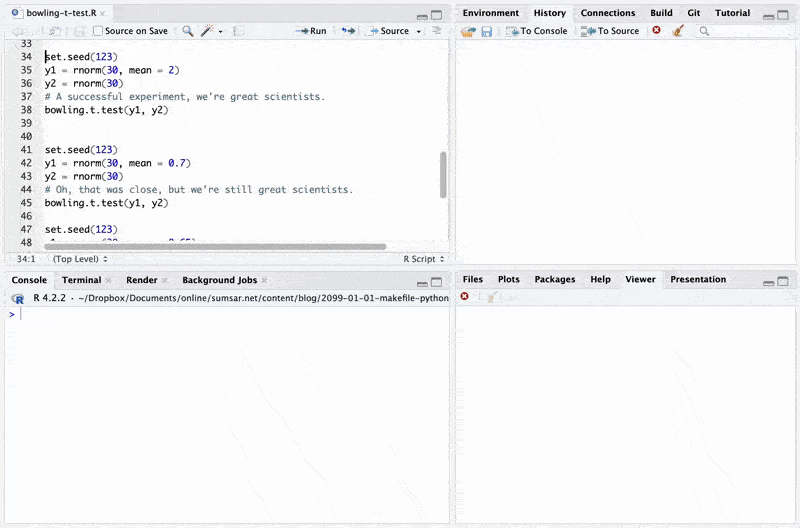Click the show in new window icon
This screenshot has height=528, width=800.
pyautogui.click(x=55, y=31)
